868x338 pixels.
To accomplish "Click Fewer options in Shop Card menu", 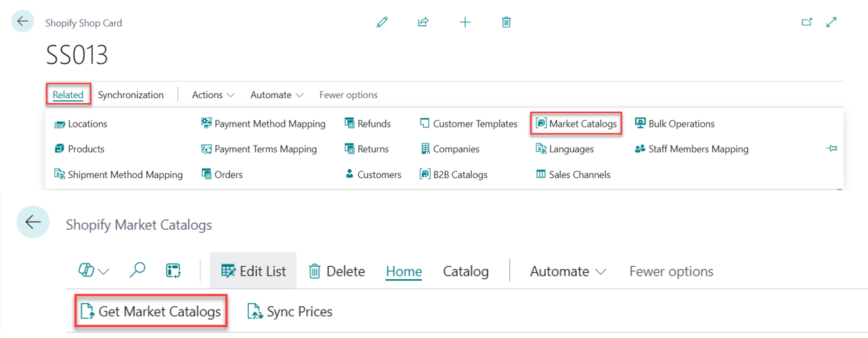I will coord(348,95).
